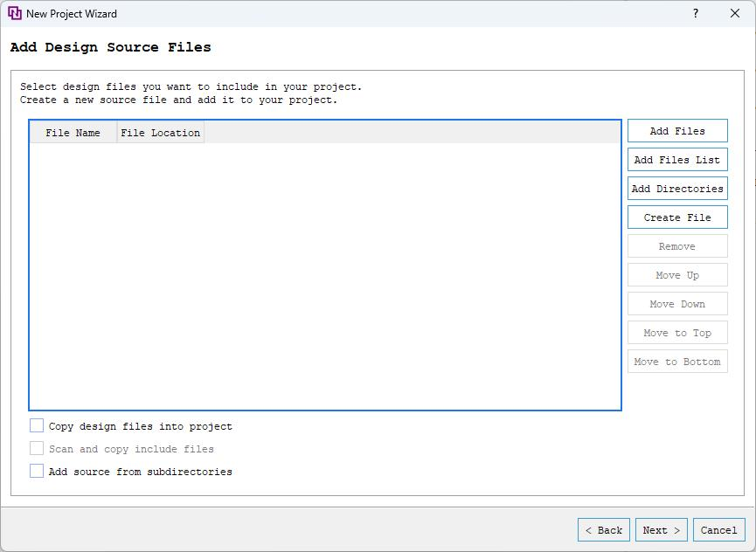The width and height of the screenshot is (756, 552).
Task: Click the File Location column header
Action: click(161, 133)
